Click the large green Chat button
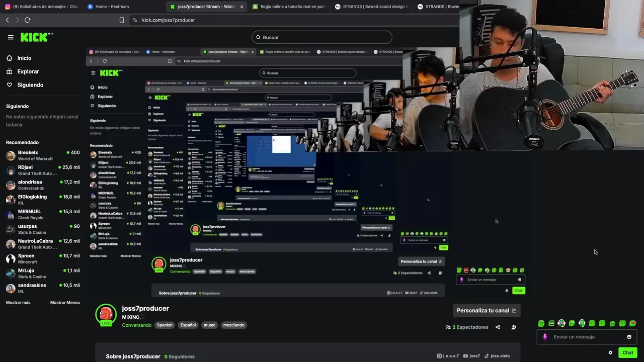The image size is (644, 362). coord(627,352)
